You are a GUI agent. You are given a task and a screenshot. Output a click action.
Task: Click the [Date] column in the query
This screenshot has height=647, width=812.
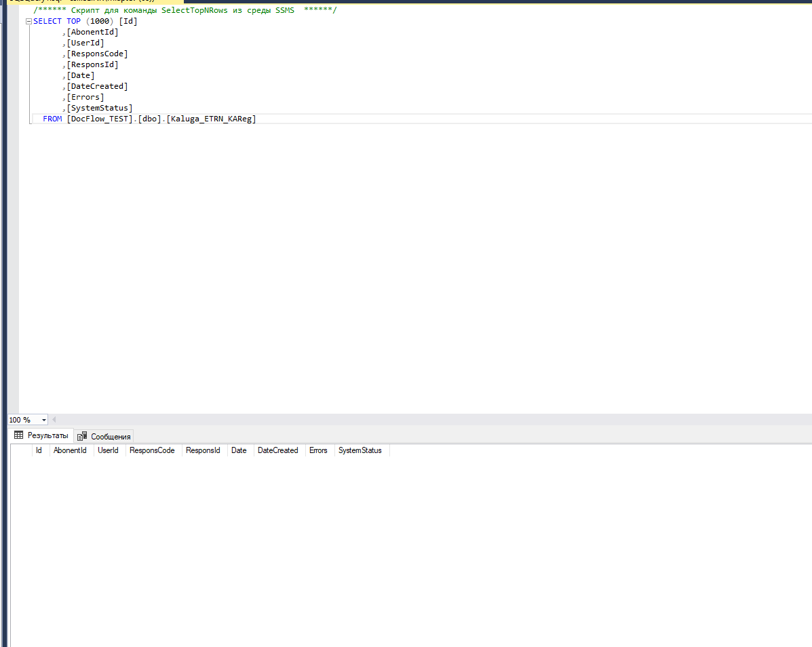coord(81,75)
